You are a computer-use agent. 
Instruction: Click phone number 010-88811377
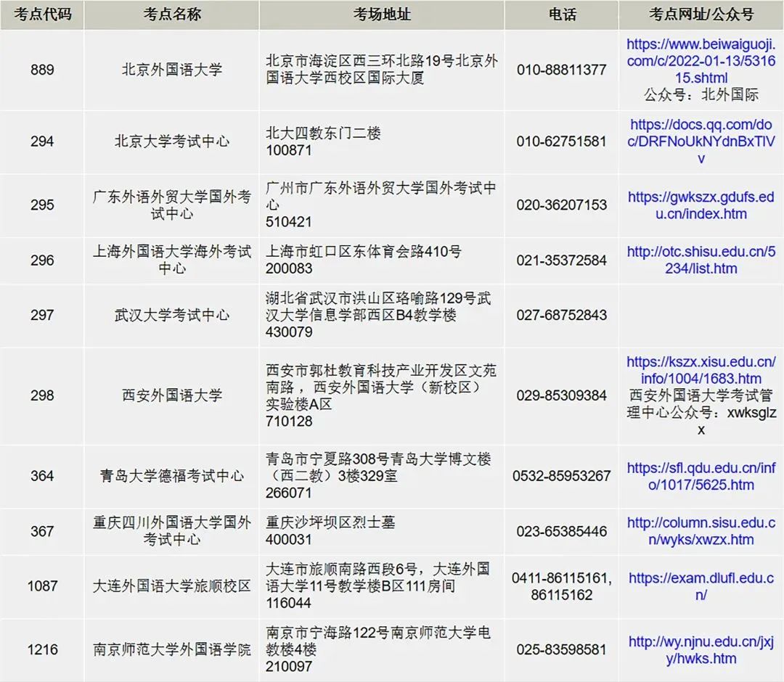(561, 70)
